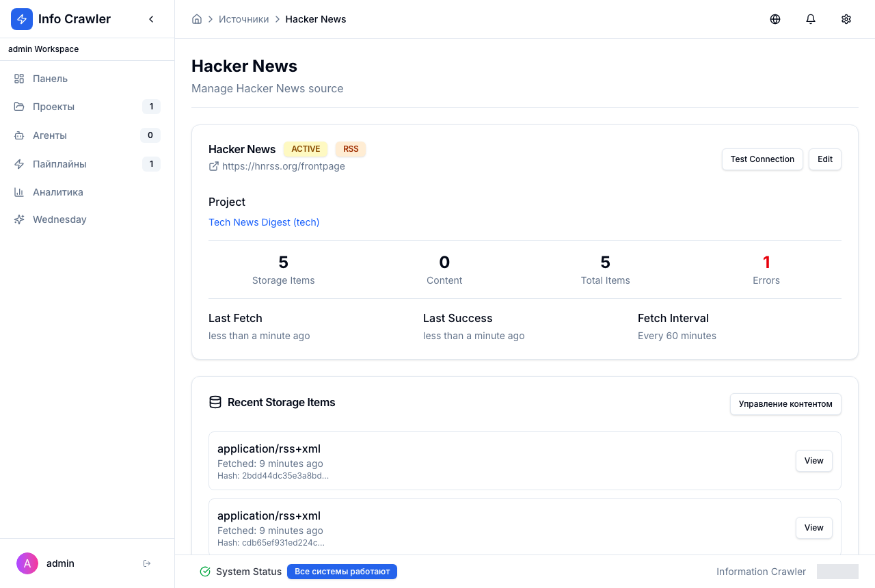Viewport: 875px width, 588px height.
Task: Open Проекты in the sidebar
Action: click(x=87, y=107)
